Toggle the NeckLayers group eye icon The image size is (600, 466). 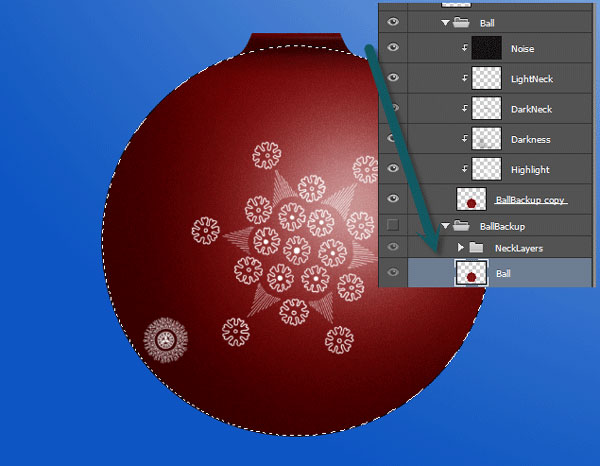393,247
